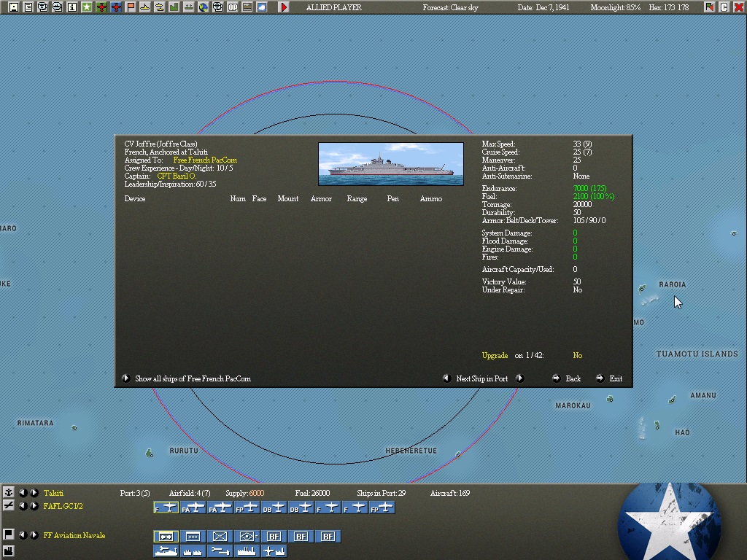Click the orange flag toolbar icon
Screen dimensions: 747x560
pos(131,7)
